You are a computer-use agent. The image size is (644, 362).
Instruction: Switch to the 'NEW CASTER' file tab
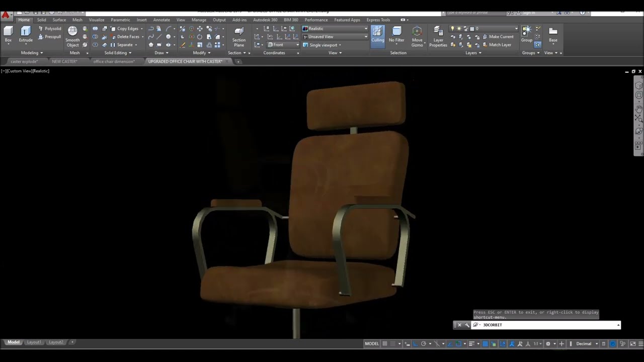click(x=64, y=61)
